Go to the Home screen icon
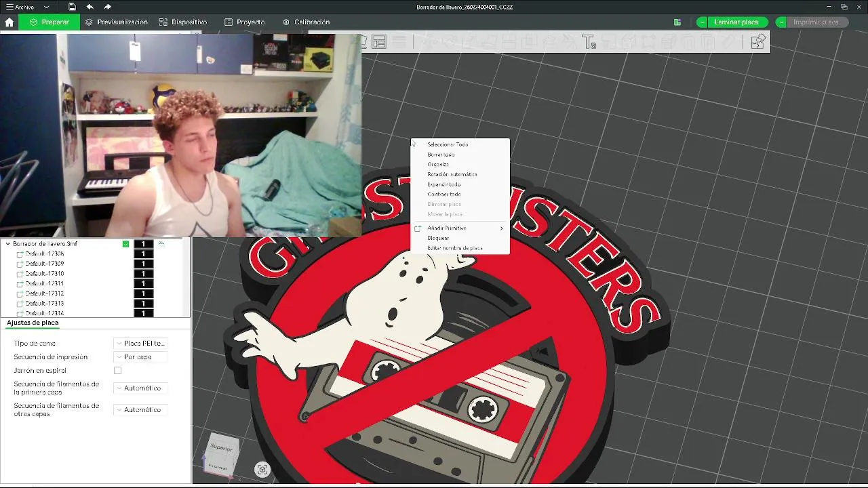The width and height of the screenshot is (868, 488). (x=9, y=22)
